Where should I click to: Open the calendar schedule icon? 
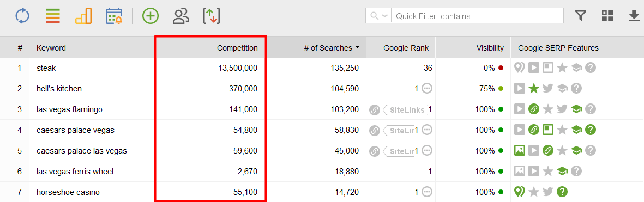(114, 16)
